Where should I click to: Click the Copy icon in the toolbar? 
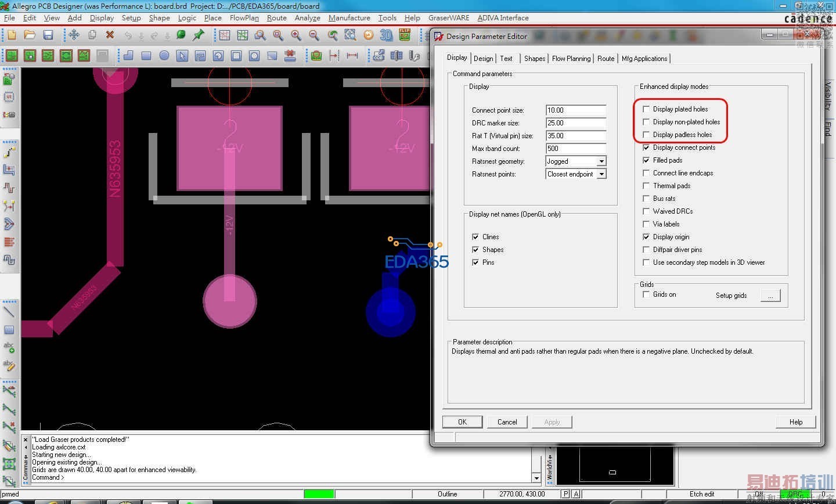click(92, 35)
